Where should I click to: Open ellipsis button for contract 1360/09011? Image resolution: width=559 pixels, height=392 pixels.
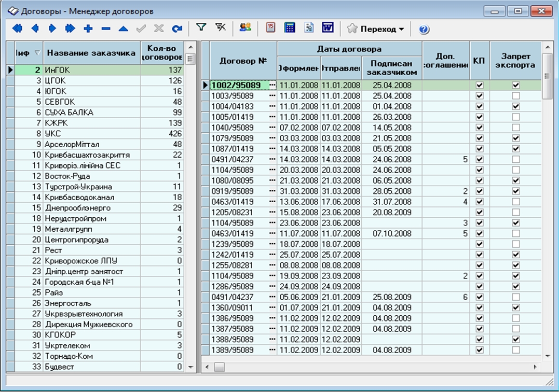coord(272,307)
